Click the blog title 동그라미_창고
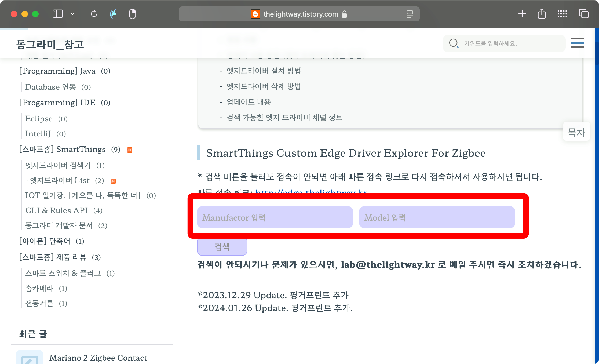This screenshot has width=599, height=364. click(x=50, y=44)
